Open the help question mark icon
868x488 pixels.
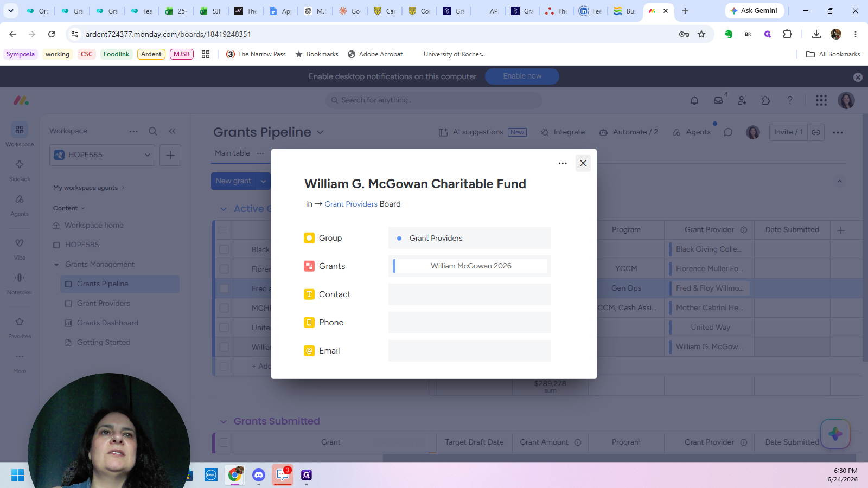coord(790,100)
